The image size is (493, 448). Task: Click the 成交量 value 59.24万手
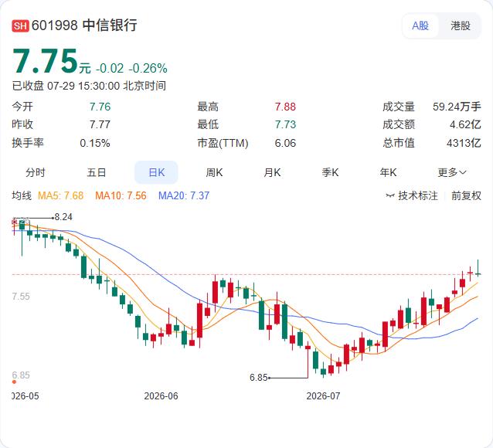coord(457,107)
